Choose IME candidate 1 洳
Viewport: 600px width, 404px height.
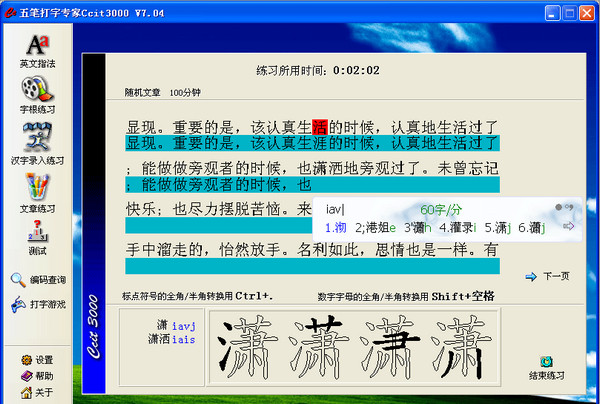point(336,228)
